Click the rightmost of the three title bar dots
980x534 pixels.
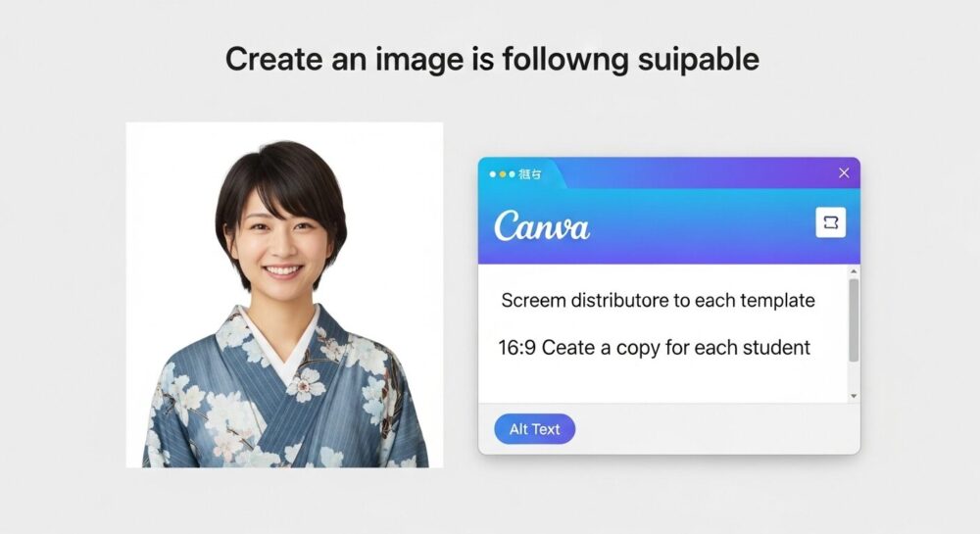tap(512, 174)
